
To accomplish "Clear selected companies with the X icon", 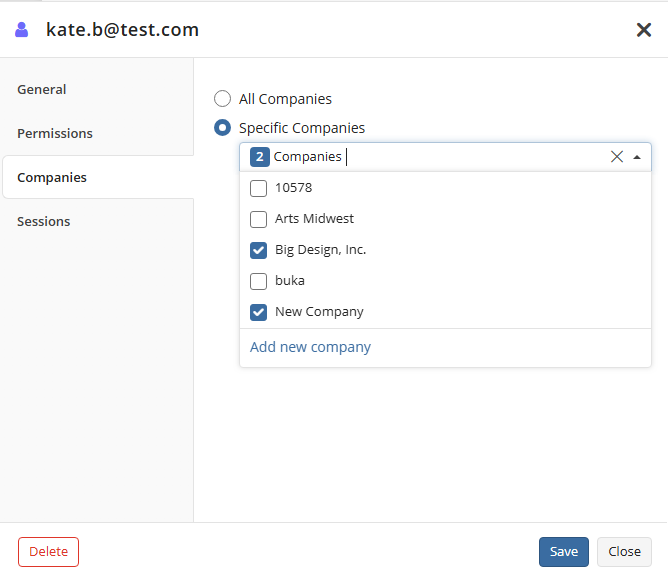I will (616, 157).
